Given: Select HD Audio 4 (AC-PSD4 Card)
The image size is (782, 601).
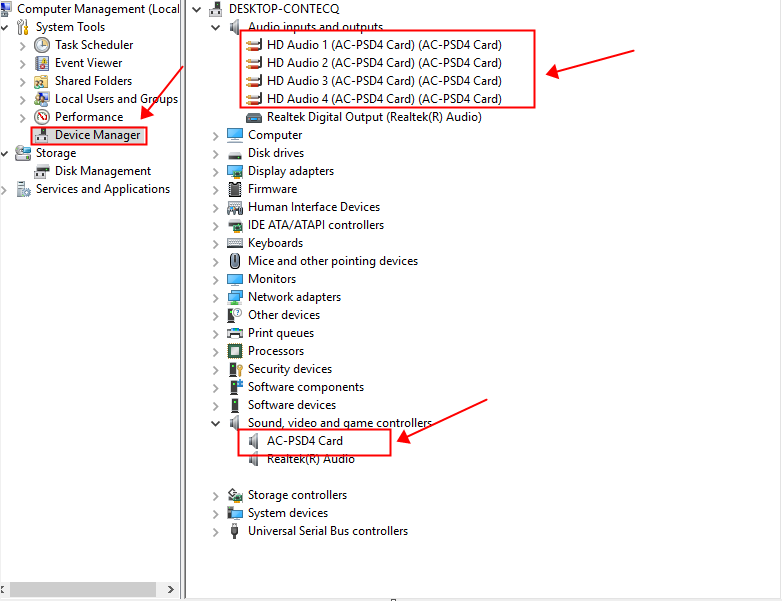Looking at the screenshot, I should pyautogui.click(x=384, y=99).
